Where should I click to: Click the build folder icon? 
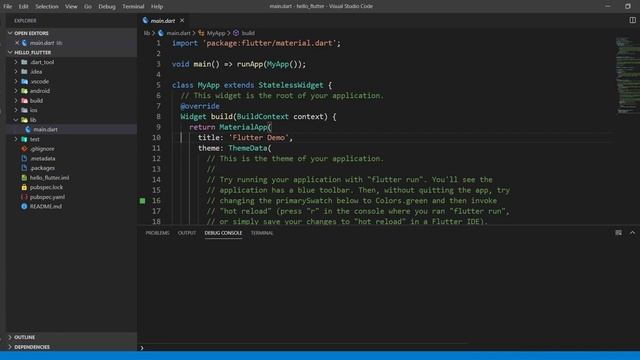(24, 100)
